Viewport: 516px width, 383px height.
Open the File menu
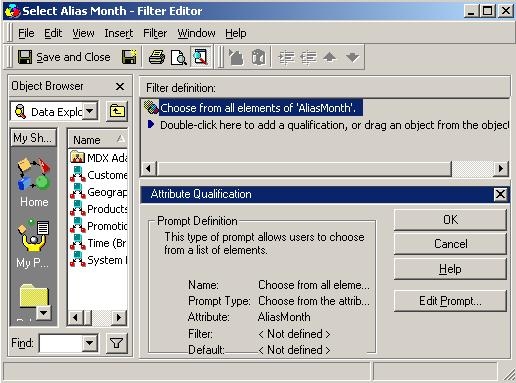[26, 33]
